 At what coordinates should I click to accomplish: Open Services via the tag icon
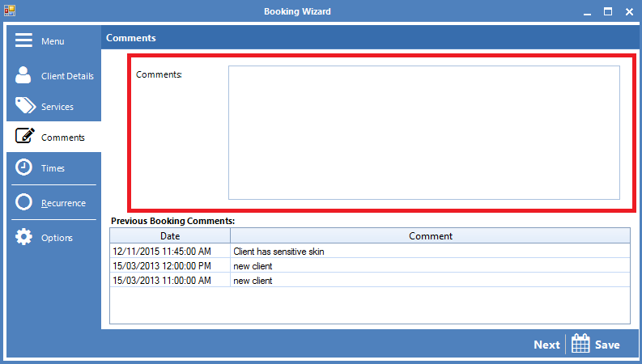[x=25, y=106]
